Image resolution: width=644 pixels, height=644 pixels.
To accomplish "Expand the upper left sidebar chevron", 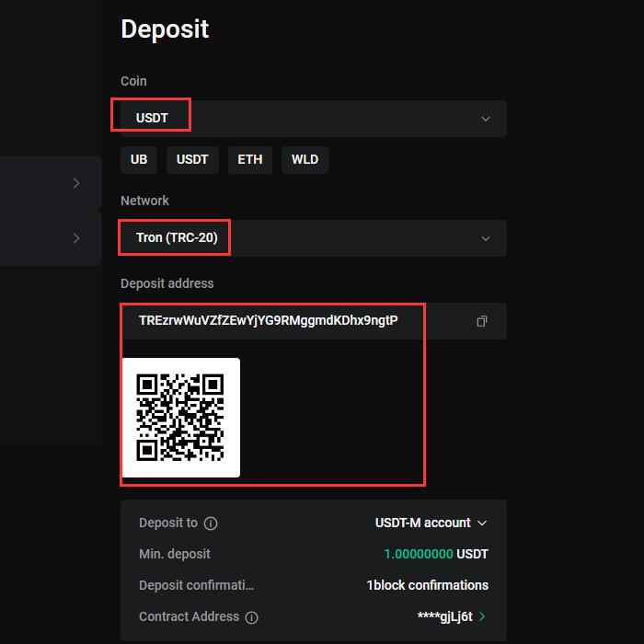I will point(76,183).
